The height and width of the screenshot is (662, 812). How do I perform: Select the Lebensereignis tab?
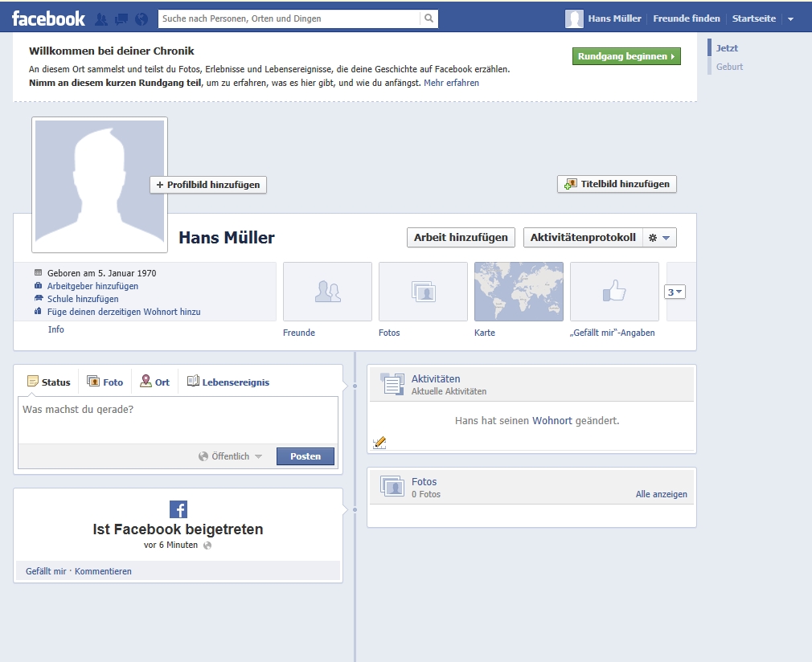point(228,382)
